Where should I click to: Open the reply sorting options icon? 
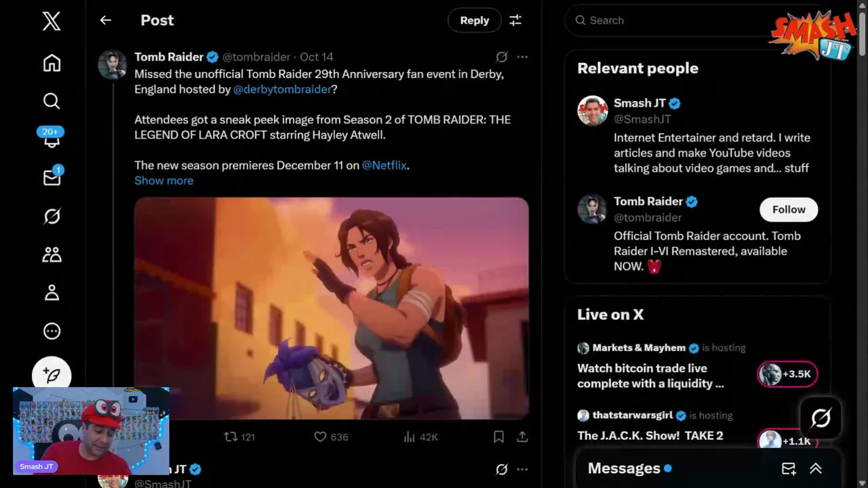[x=515, y=20]
